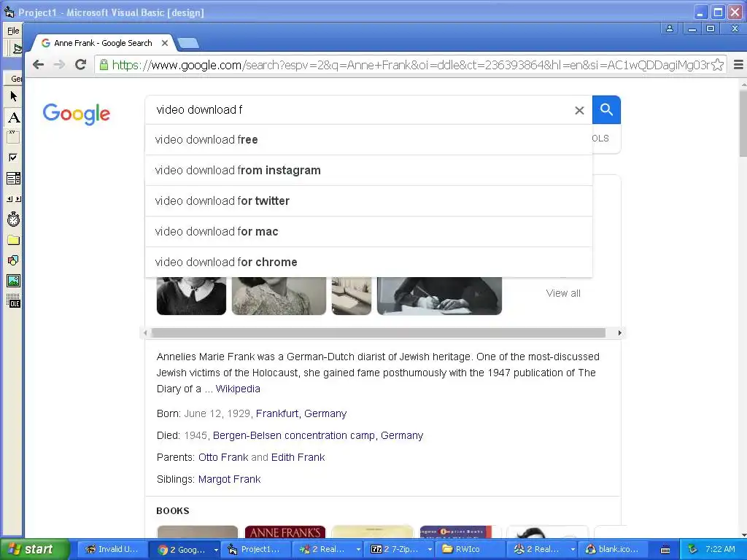Choose suggestion 'video download free'
Screen dimensions: 747x560
pos(368,139)
